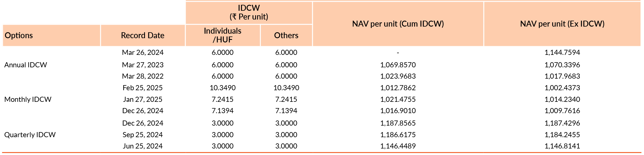644x155 pixels.
Task: Click the 10.3490 Individuals/HUF value
Action: pos(223,88)
